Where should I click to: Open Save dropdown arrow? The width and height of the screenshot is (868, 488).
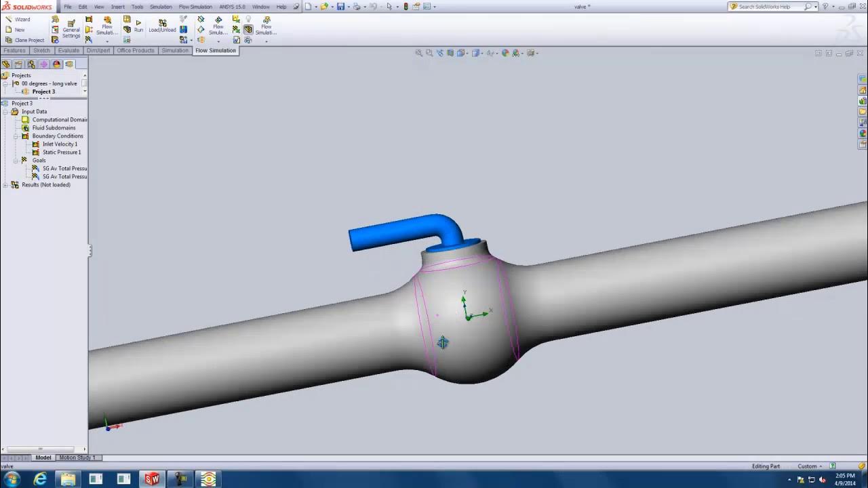click(x=348, y=7)
